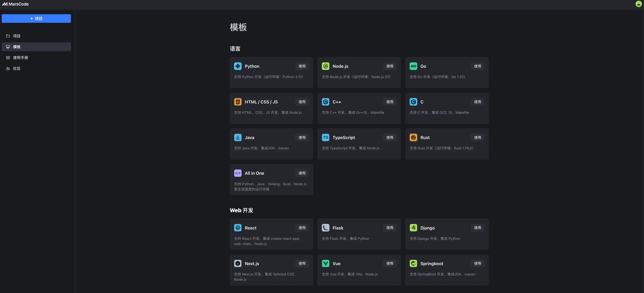Use the C++ template via 使用
Image resolution: width=644 pixels, height=293 pixels.
390,102
